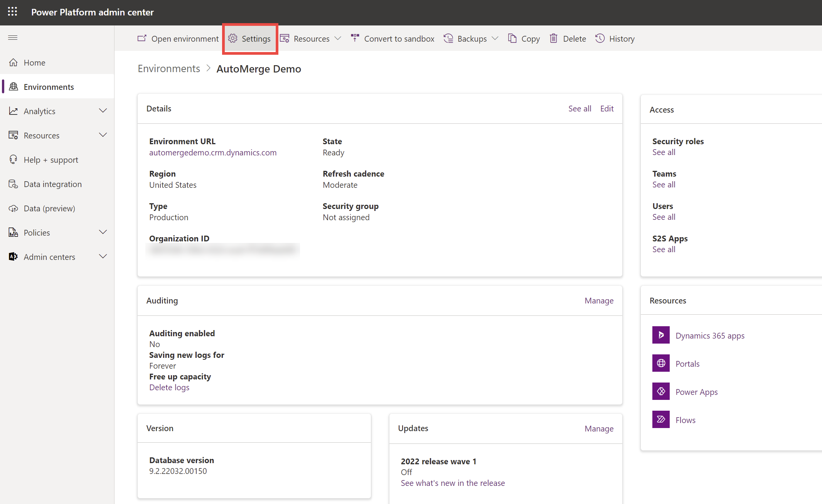Click the Home house icon
822x504 pixels.
pyautogui.click(x=13, y=62)
